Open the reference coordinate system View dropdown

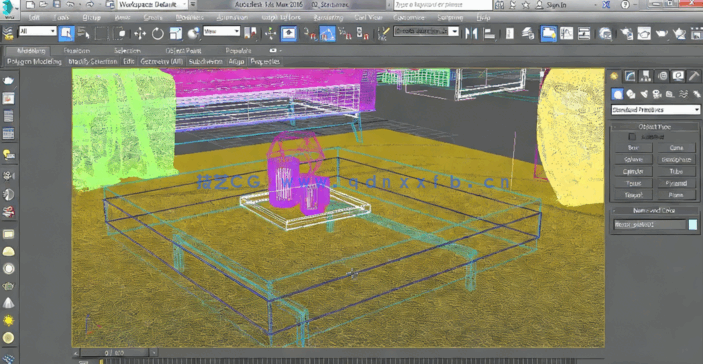click(x=221, y=31)
